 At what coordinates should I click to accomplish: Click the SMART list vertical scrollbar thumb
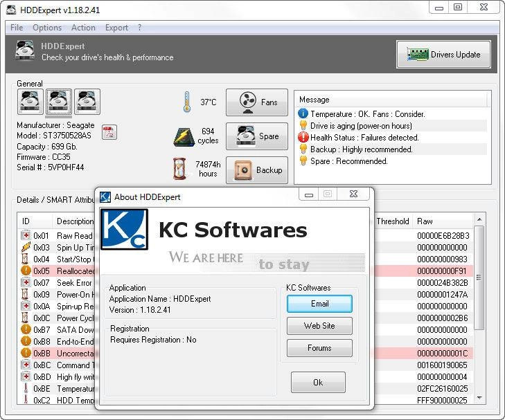(479, 277)
